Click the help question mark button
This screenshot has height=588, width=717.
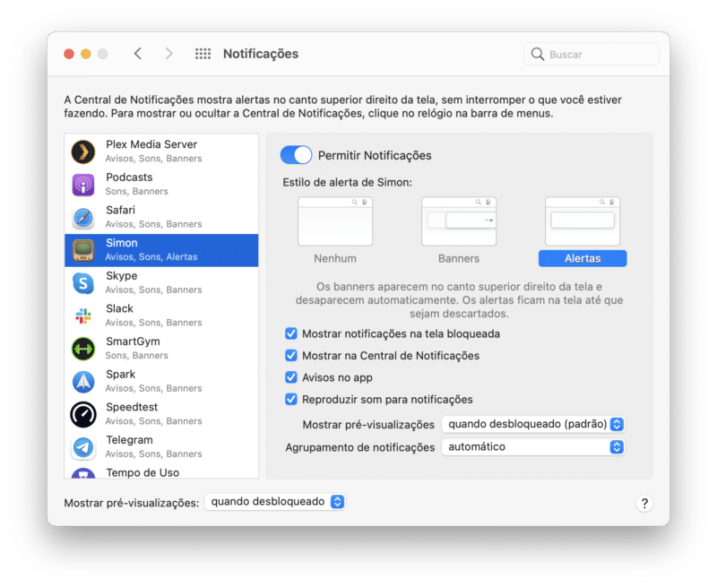coord(644,504)
